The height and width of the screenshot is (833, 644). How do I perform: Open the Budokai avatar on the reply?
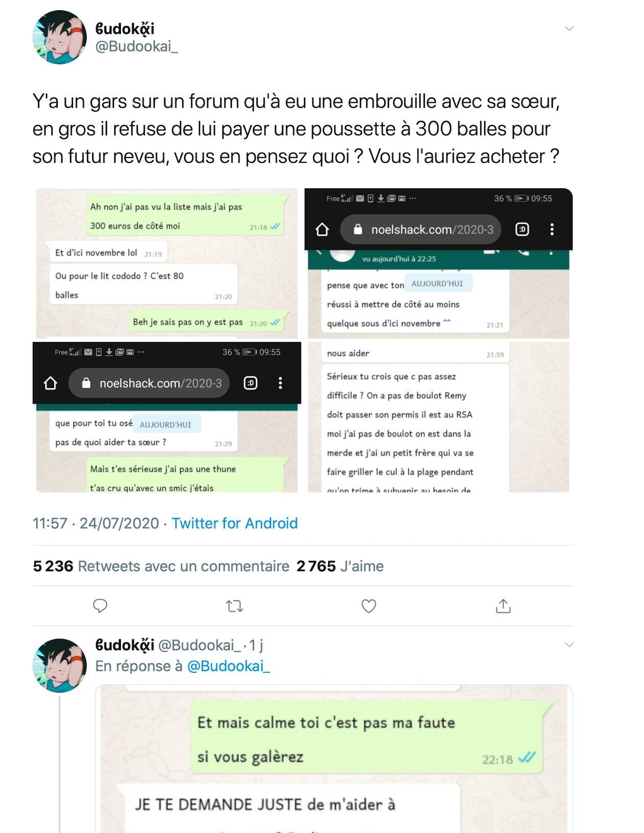(60, 666)
